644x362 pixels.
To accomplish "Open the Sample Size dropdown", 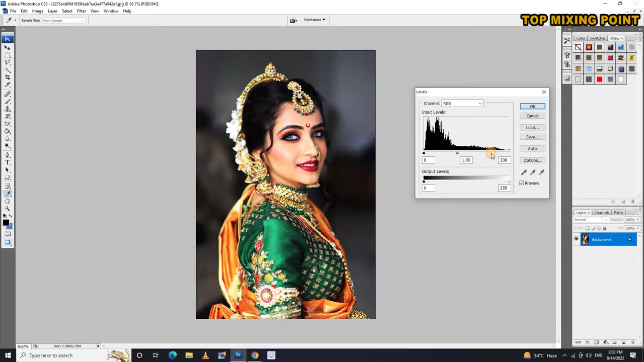I will tap(63, 21).
